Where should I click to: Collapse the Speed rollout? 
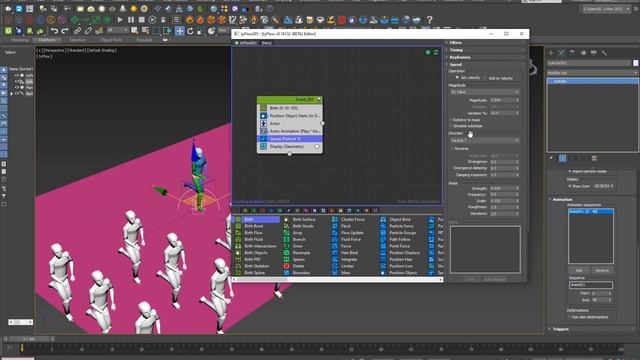(485, 64)
